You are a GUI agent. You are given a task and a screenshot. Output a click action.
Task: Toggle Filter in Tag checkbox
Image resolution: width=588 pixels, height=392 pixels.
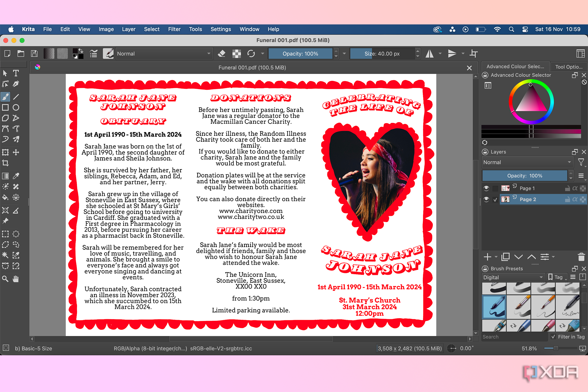pyautogui.click(x=553, y=337)
